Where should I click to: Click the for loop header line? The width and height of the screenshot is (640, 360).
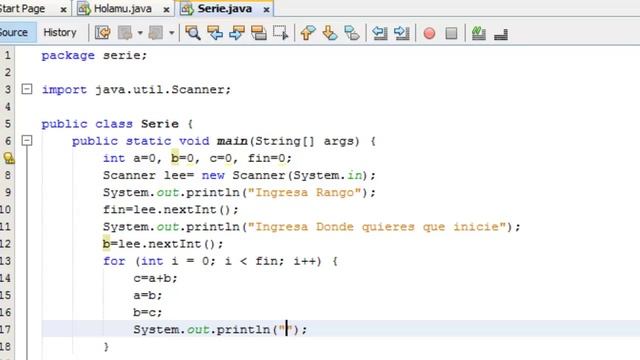(x=220, y=261)
